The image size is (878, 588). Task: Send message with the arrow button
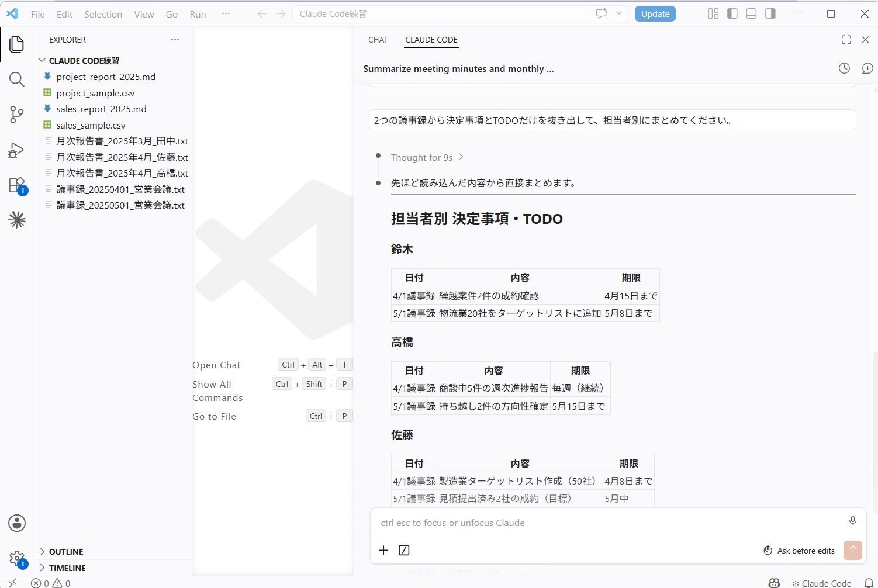[853, 550]
